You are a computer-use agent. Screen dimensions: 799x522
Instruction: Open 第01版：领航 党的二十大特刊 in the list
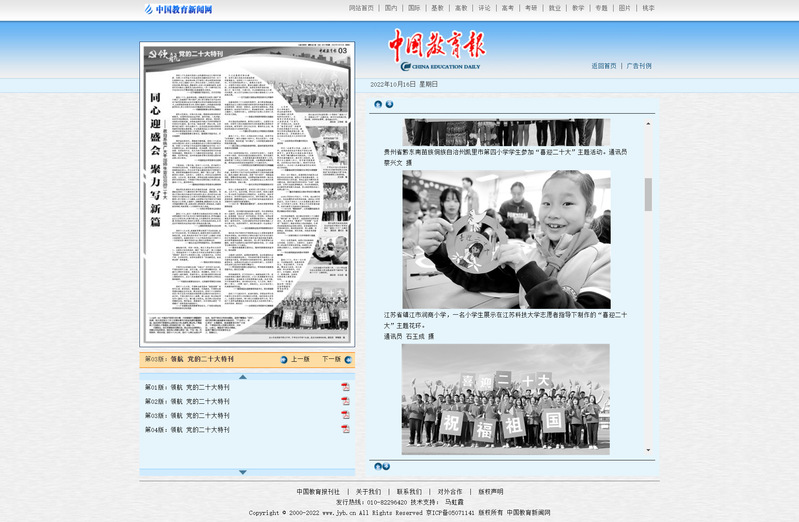click(x=187, y=387)
